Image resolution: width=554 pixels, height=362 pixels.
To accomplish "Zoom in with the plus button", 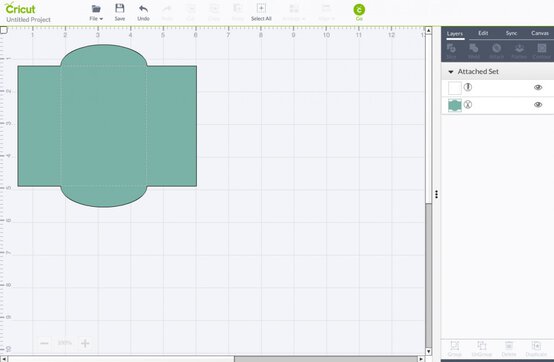I will coord(85,343).
